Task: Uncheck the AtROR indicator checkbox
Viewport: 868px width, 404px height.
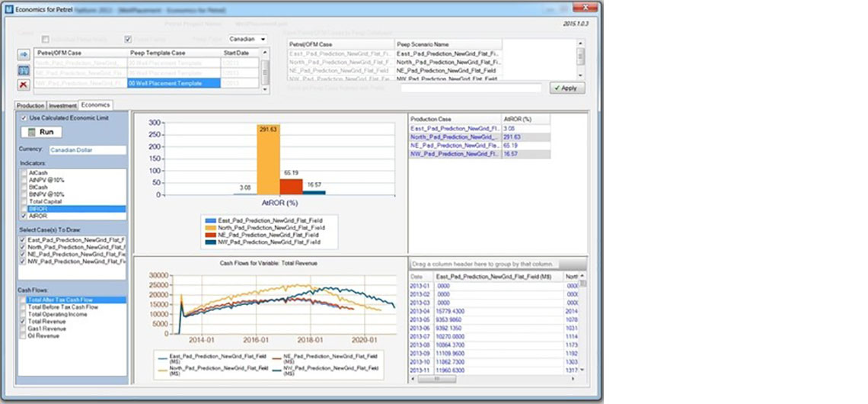Action: tap(24, 216)
